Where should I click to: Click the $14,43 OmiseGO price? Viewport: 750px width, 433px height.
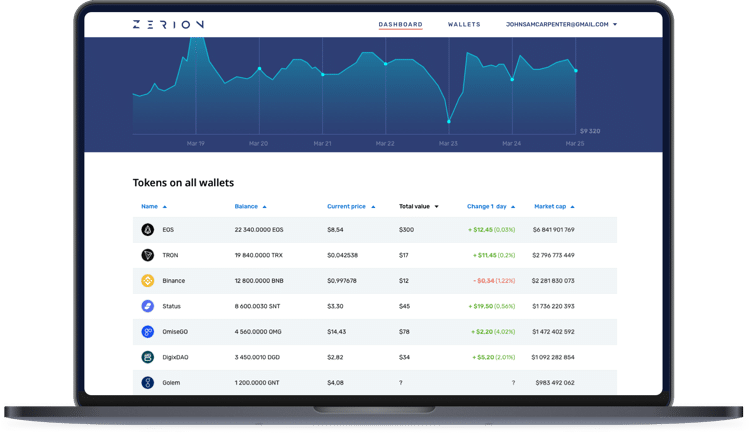[337, 332]
